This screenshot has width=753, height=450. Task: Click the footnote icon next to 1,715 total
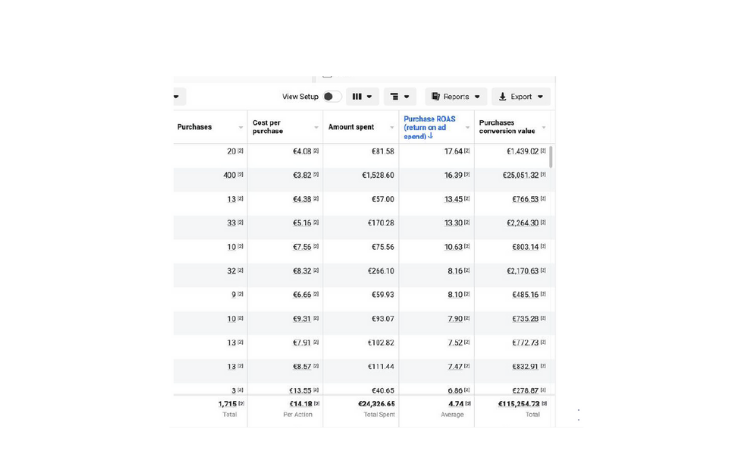point(241,403)
